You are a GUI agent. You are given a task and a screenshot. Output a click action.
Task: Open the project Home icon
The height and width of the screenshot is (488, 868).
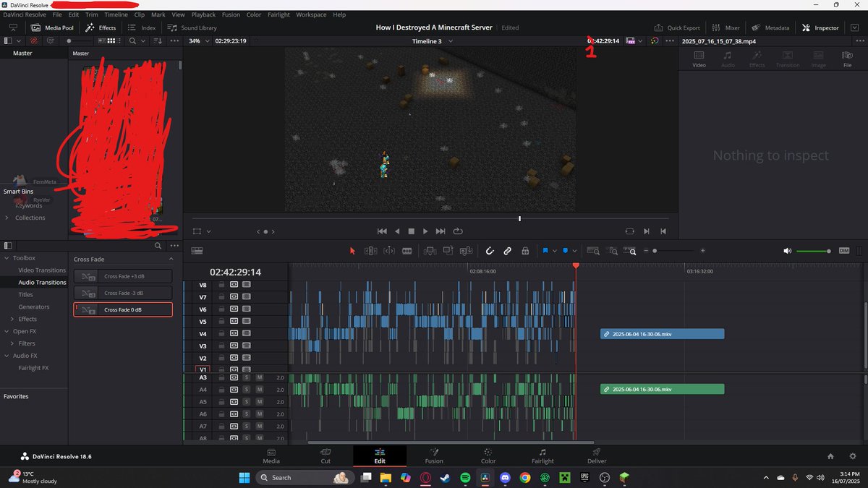830,456
